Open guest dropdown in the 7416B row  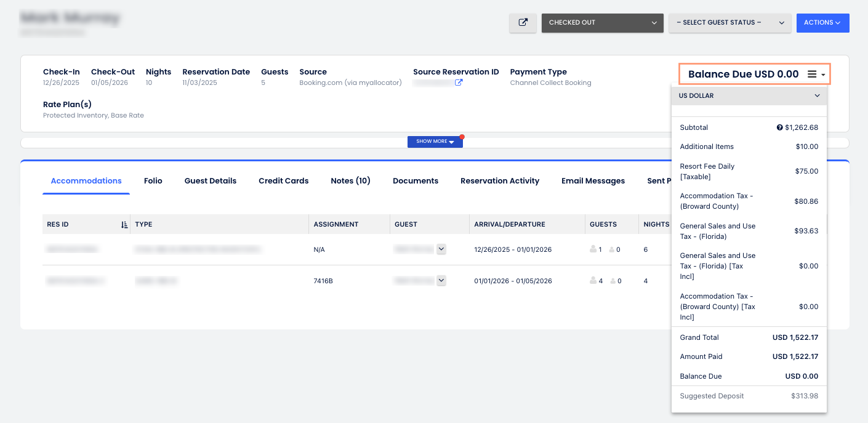pyautogui.click(x=441, y=281)
